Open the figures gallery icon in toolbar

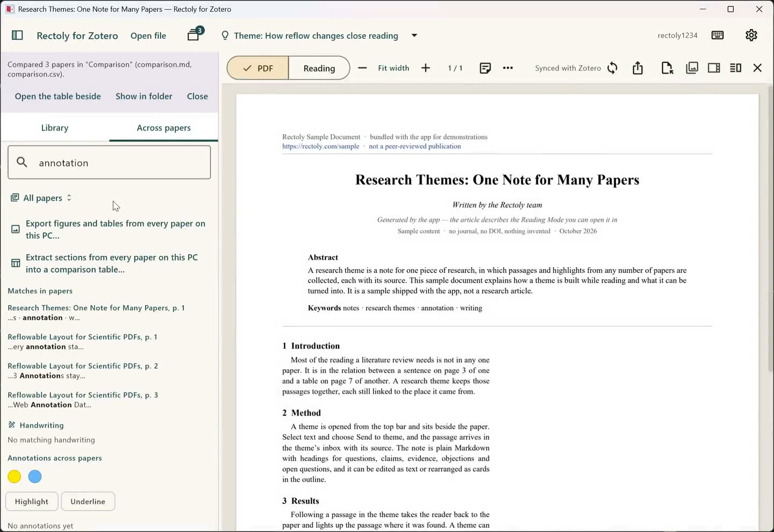click(x=692, y=68)
